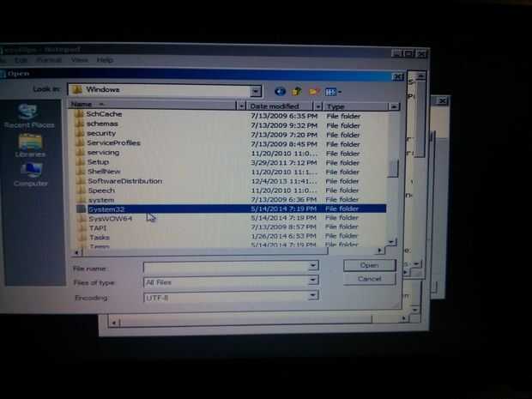Select the Speech folder icon
The image size is (532, 399).
point(82,190)
